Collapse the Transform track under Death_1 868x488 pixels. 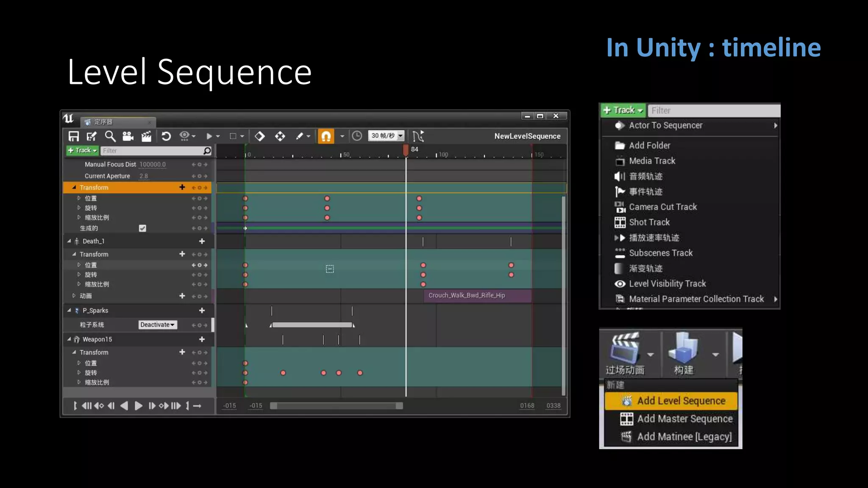point(74,254)
